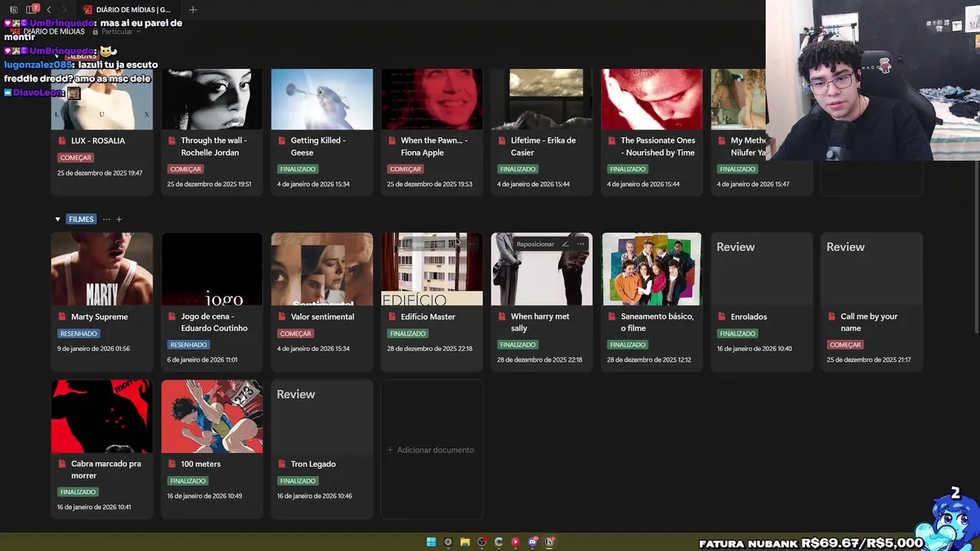This screenshot has width=980, height=551.
Task: Click DIÁRIO DE MÍDIAS breadcrumb title
Action: point(54,31)
